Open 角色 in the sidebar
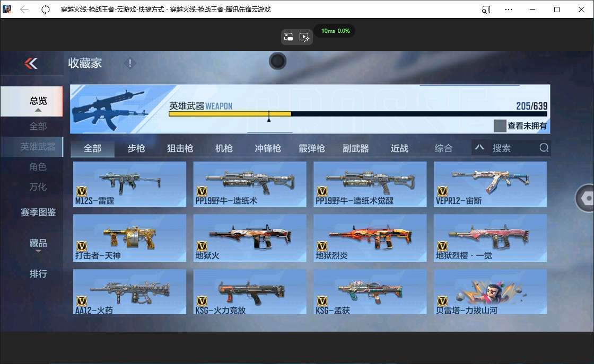The image size is (594, 364). tap(38, 166)
